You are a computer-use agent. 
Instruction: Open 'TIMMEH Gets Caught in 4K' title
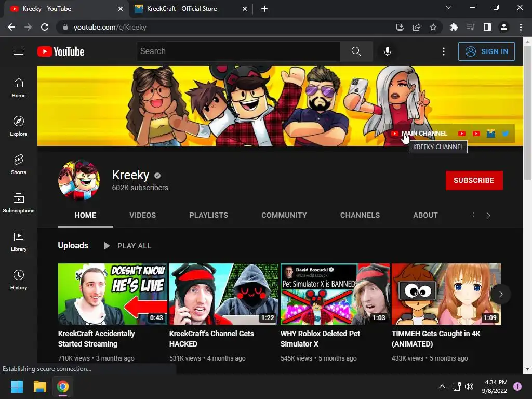pyautogui.click(x=436, y=339)
